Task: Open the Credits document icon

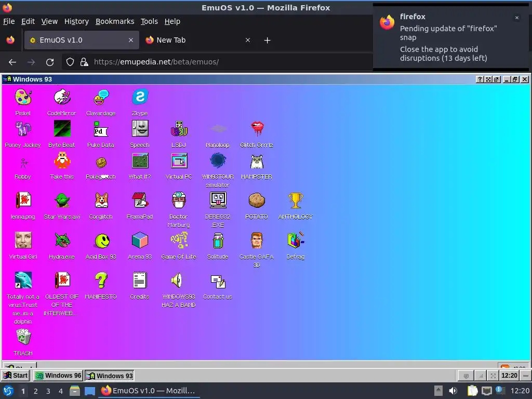Action: 140,281
